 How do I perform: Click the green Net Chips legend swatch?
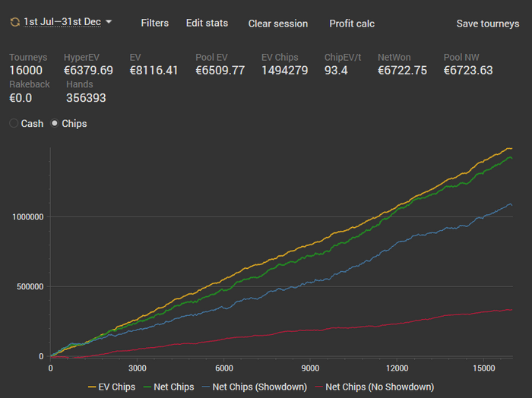[x=147, y=387]
